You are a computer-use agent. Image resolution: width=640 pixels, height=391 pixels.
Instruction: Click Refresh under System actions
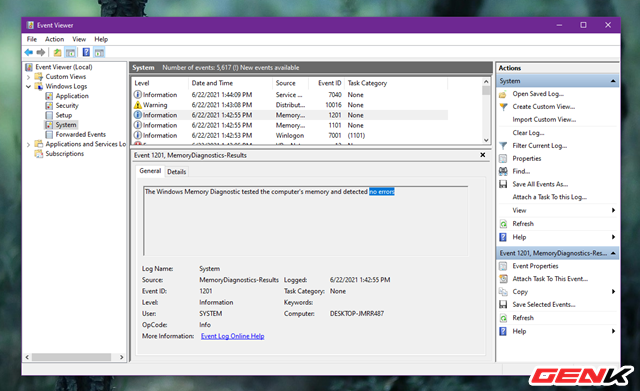(523, 224)
